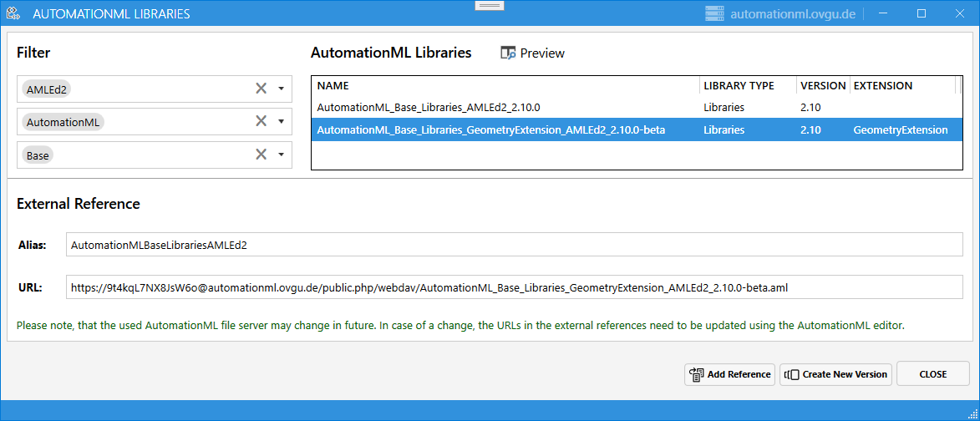The width and height of the screenshot is (980, 421).
Task: Click the Preview icon beside AutomationML Libraries
Action: click(508, 53)
